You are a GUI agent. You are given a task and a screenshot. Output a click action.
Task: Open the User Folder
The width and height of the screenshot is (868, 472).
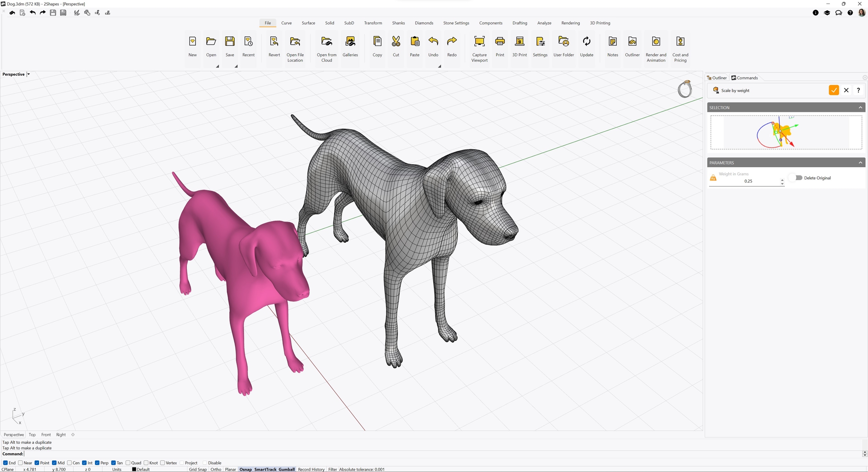click(564, 41)
